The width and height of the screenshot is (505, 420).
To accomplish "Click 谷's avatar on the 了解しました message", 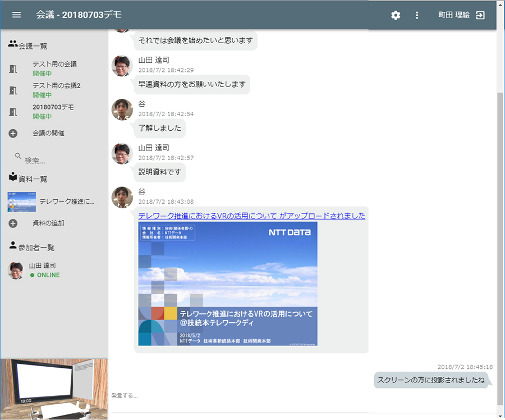I will coord(122,109).
